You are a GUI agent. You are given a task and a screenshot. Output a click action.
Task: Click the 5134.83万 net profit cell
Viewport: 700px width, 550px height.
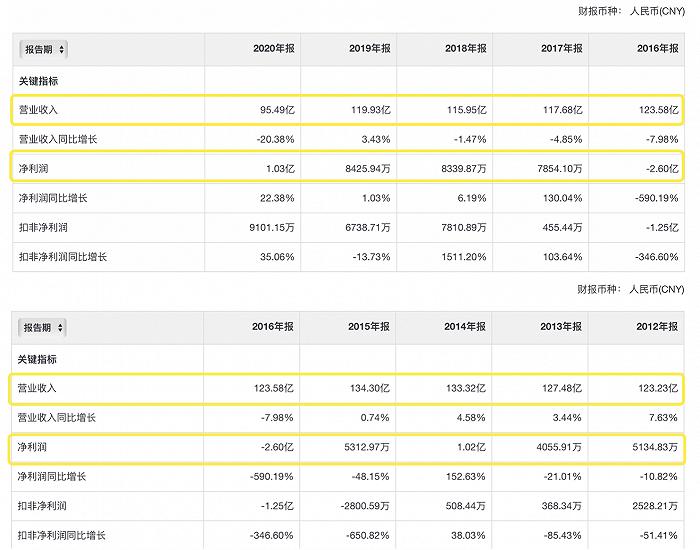[653, 446]
